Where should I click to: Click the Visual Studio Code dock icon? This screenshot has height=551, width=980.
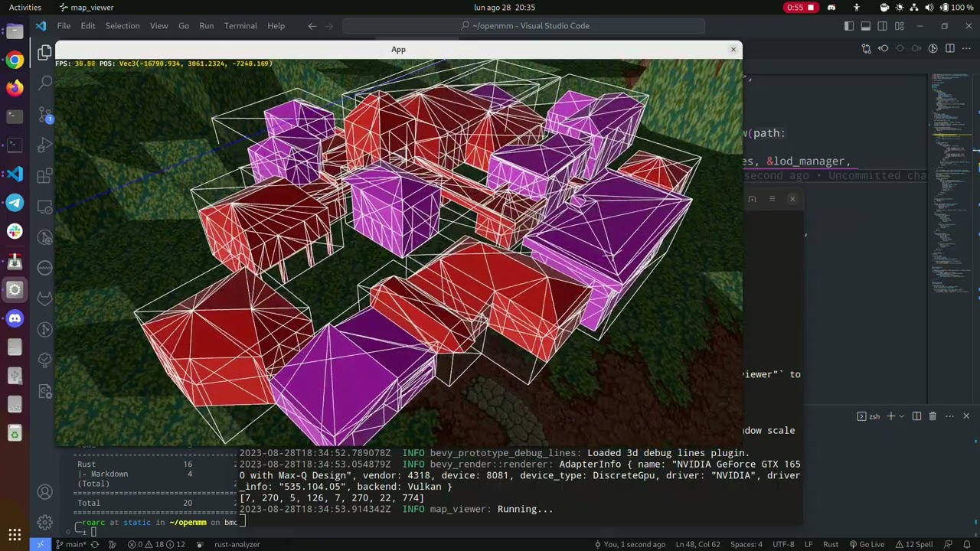coord(15,174)
